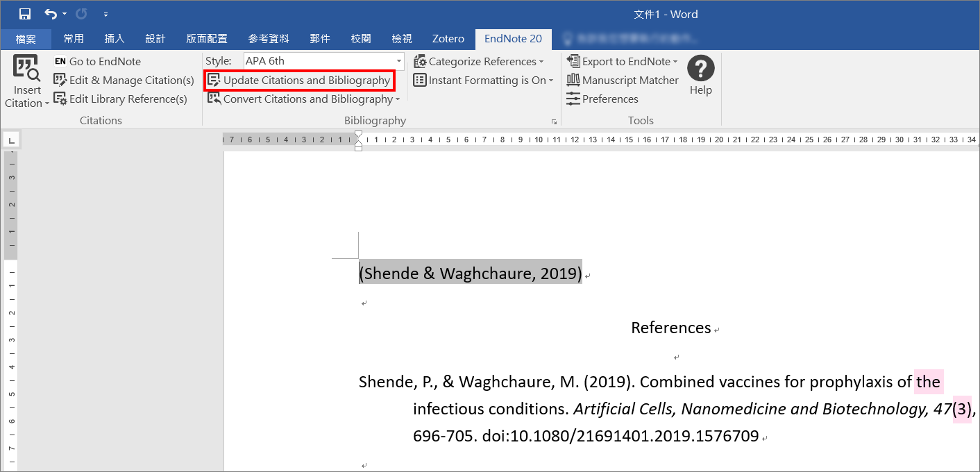Screen dimensions: 980x472
Task: Click the "Style:" label in the ribbon
Action: pos(219,61)
